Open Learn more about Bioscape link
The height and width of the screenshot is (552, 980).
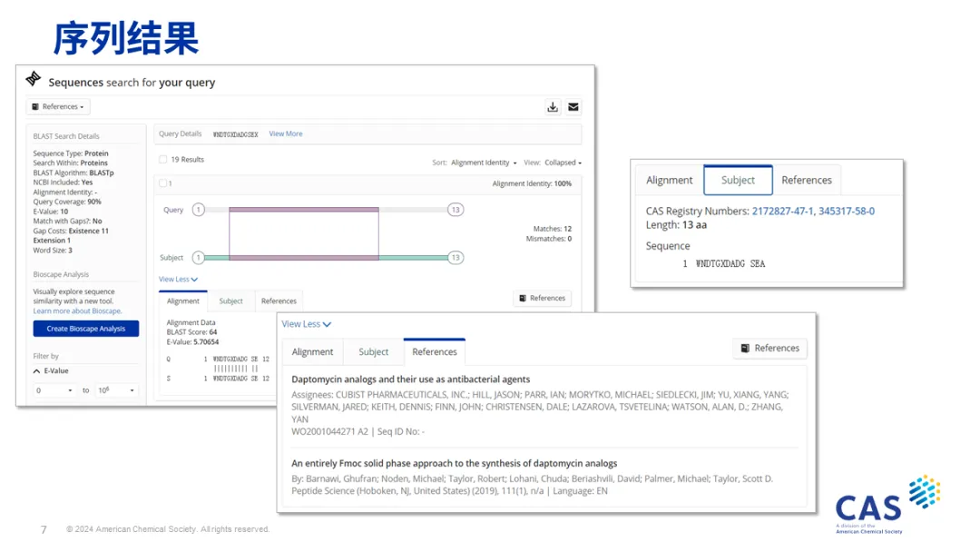(77, 311)
